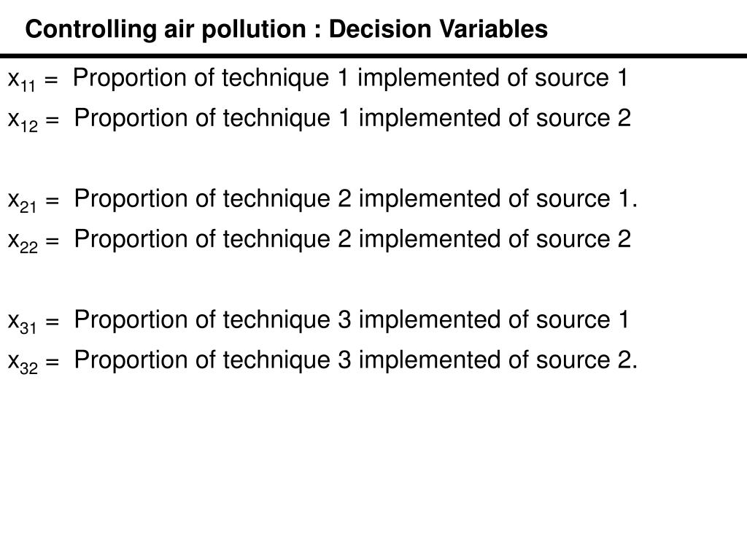This screenshot has height=560, width=747.
Task: Click the x11 definition text line
Action: [x=350, y=77]
